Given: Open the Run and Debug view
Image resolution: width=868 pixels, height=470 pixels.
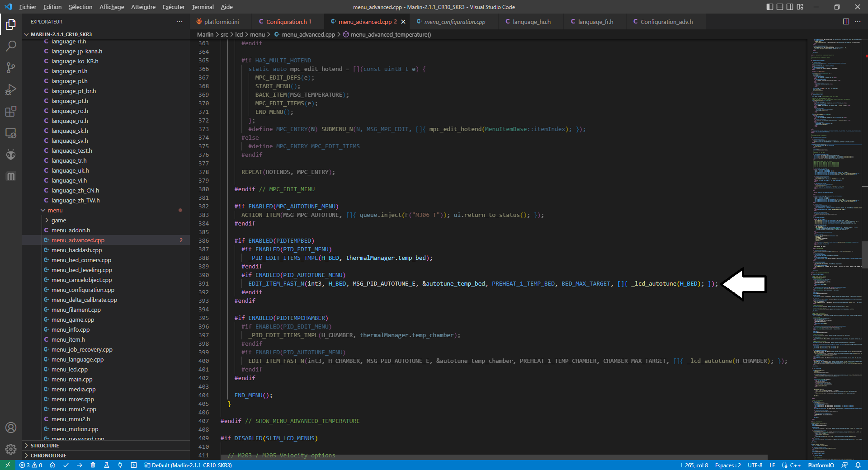Looking at the screenshot, I should (11, 89).
